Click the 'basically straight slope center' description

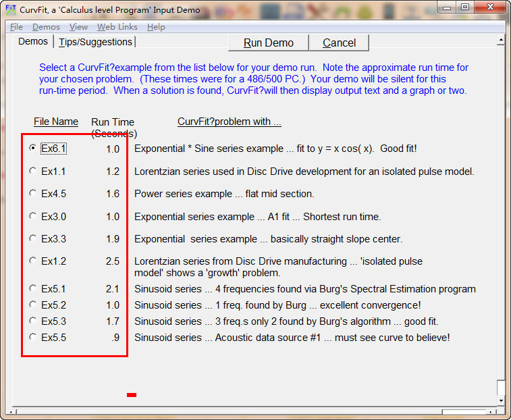(268, 239)
